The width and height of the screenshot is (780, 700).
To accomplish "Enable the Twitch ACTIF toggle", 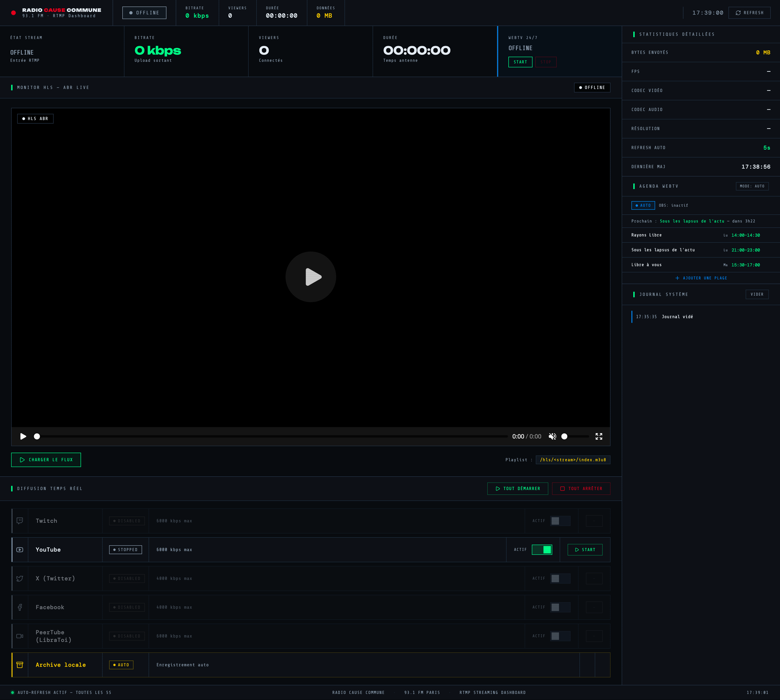I will (x=560, y=521).
